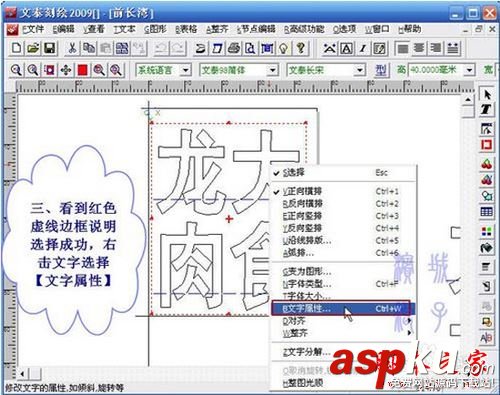Click the framed letter A icon
Image resolution: width=500 pixels, height=395 pixels.
tap(347, 49)
